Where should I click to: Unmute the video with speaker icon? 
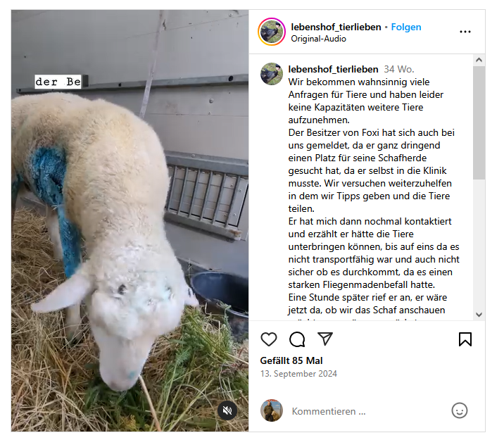point(227,410)
